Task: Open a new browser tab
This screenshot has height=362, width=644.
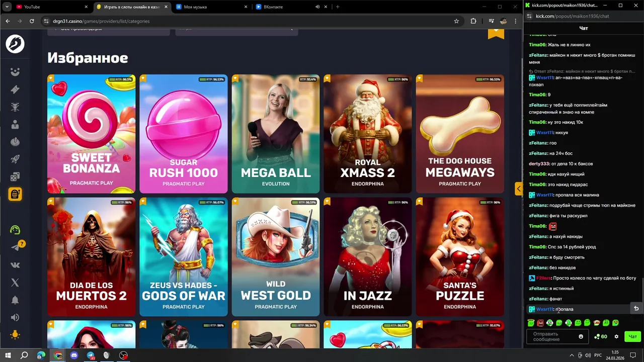Action: (338, 7)
